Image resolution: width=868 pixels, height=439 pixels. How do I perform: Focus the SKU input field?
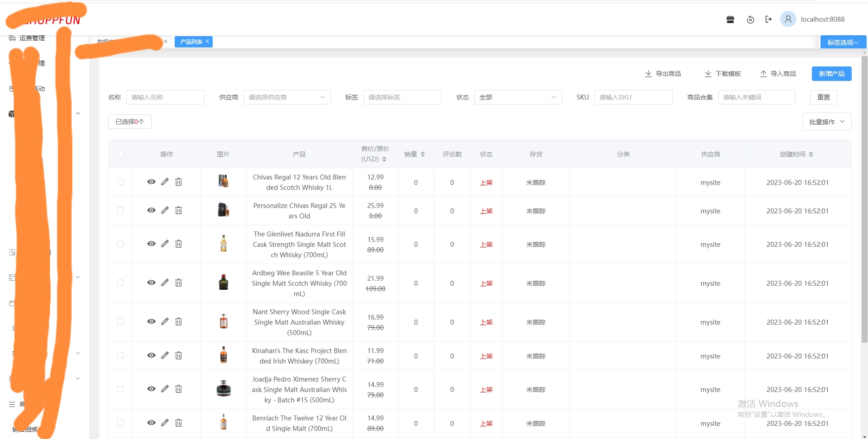(x=633, y=97)
